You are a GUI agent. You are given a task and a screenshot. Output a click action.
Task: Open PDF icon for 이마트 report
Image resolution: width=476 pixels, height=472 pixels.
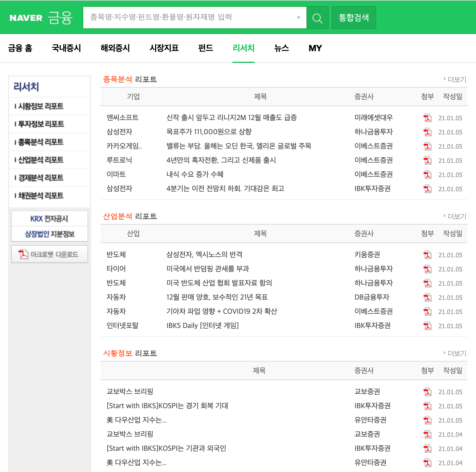(x=427, y=175)
